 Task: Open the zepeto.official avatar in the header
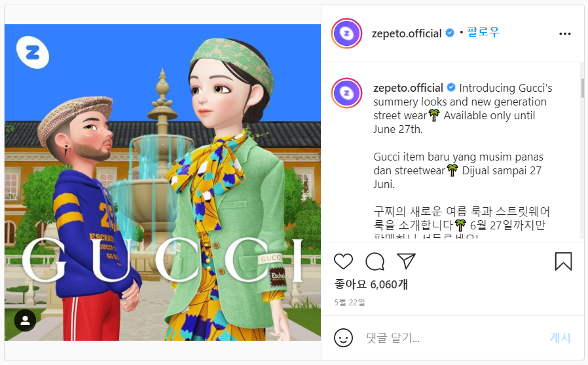click(346, 33)
